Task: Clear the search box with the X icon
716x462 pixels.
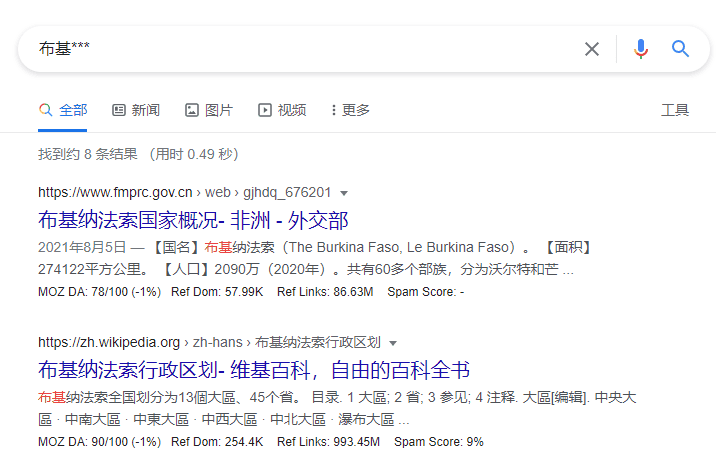Action: (592, 49)
